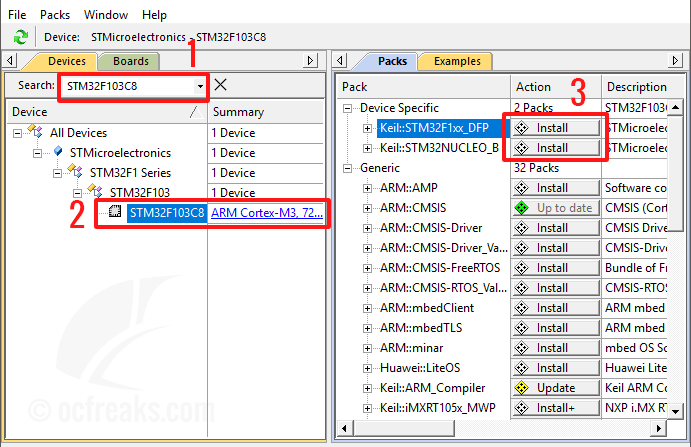Switch to the Examples tab

click(456, 61)
